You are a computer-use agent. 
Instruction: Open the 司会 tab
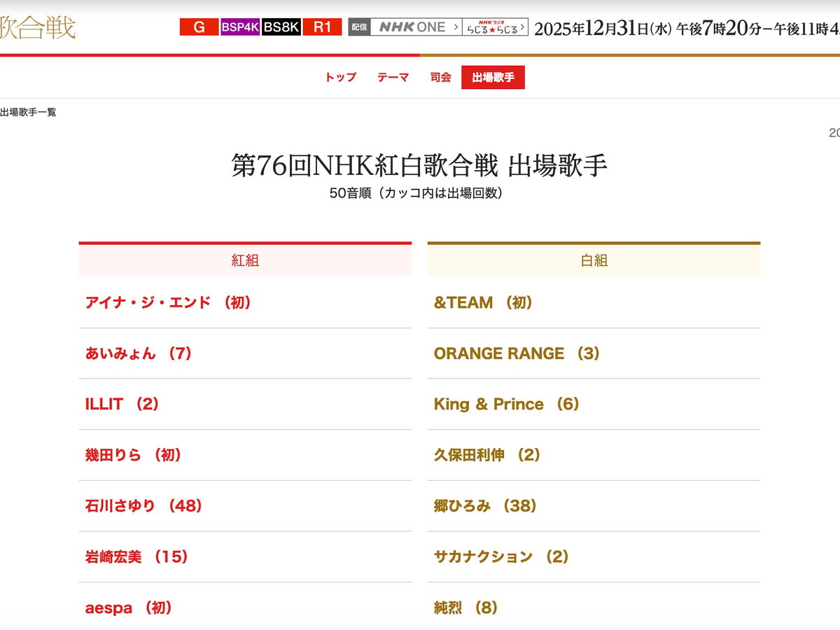[x=440, y=78]
